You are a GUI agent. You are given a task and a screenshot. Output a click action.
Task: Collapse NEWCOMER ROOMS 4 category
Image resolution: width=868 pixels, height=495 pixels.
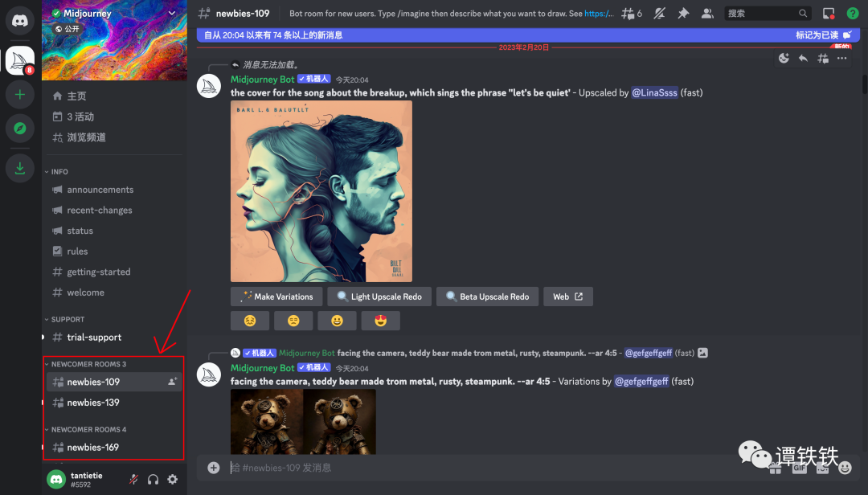coord(86,430)
